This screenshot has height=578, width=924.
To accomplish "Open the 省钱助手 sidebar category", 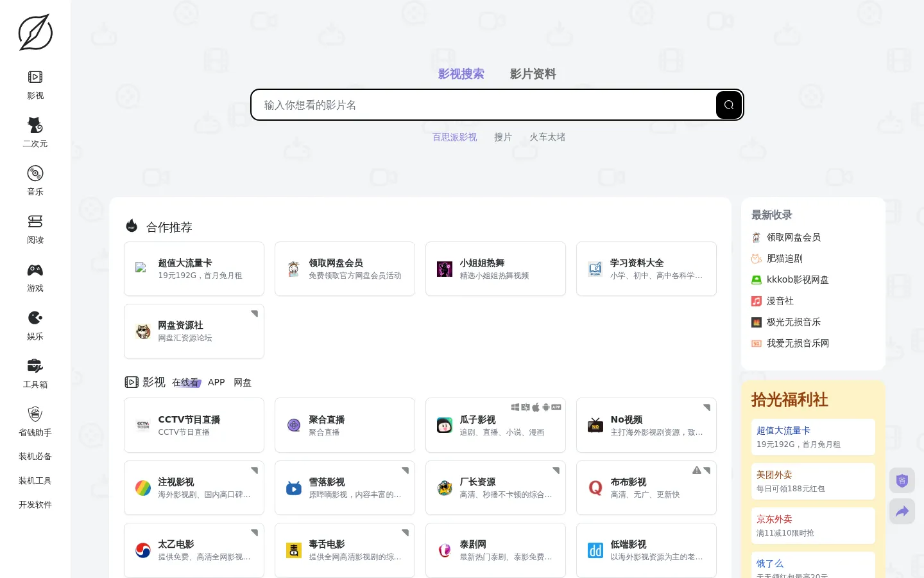I will [x=35, y=423].
